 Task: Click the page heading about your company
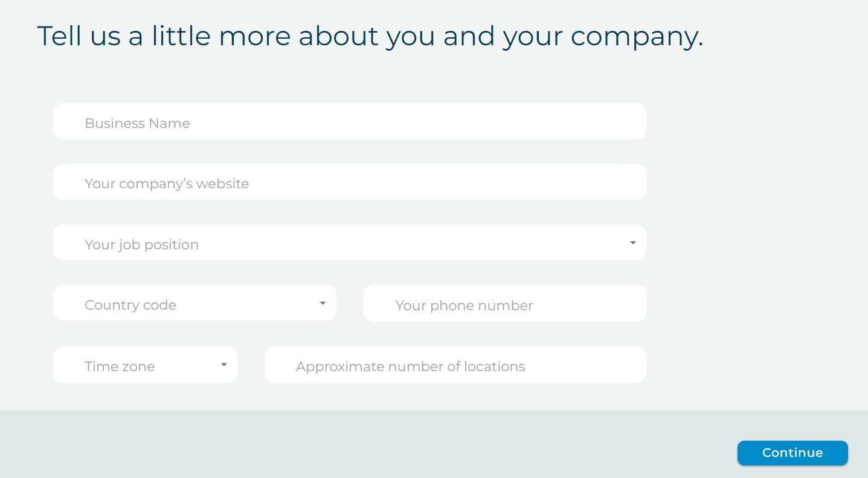(370, 36)
